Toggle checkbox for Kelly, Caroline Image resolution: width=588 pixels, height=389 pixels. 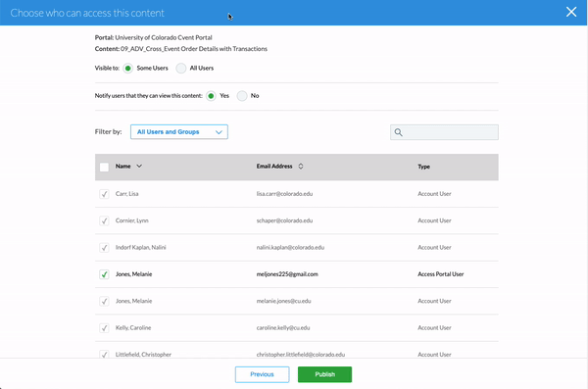click(x=104, y=328)
